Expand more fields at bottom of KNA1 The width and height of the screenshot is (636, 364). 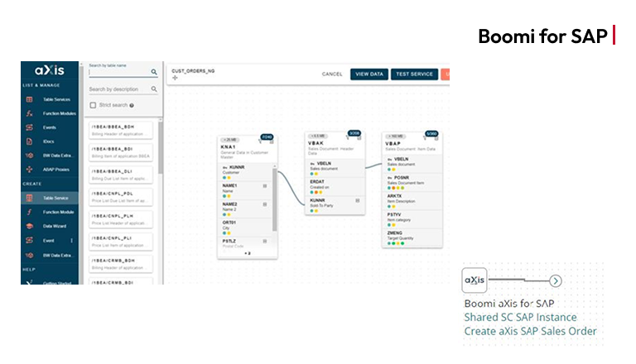247,253
